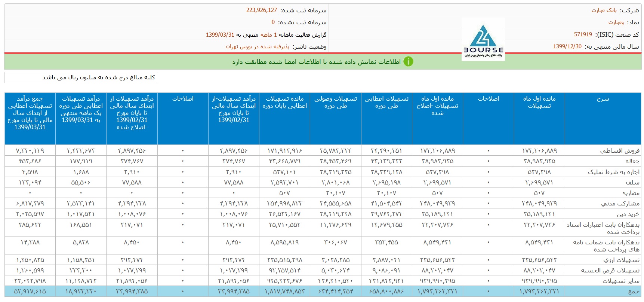The height and width of the screenshot is (302, 644).
Task: Click row label 'بدهکاران بابت اعتبارات اسناد پرداخت شده'
Action: 603,228
